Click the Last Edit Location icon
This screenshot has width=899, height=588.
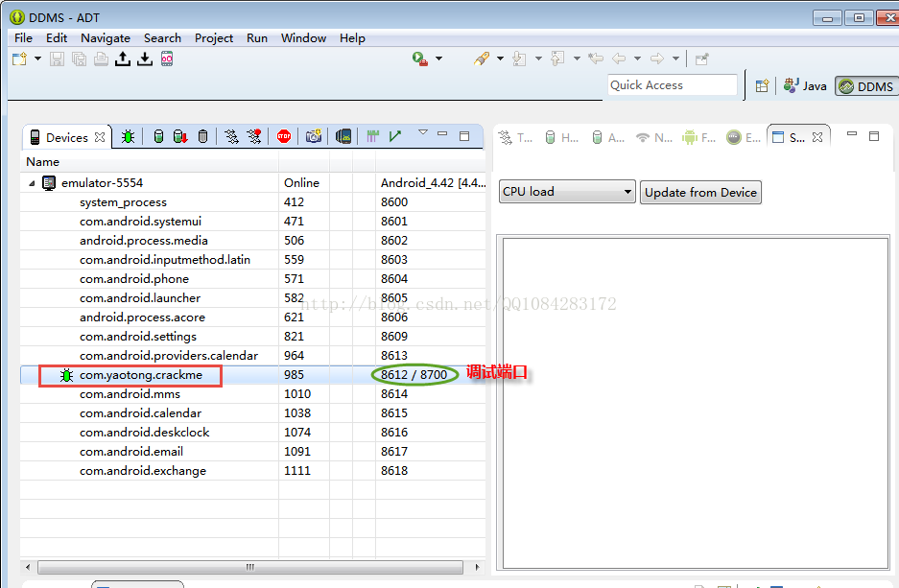[596, 59]
